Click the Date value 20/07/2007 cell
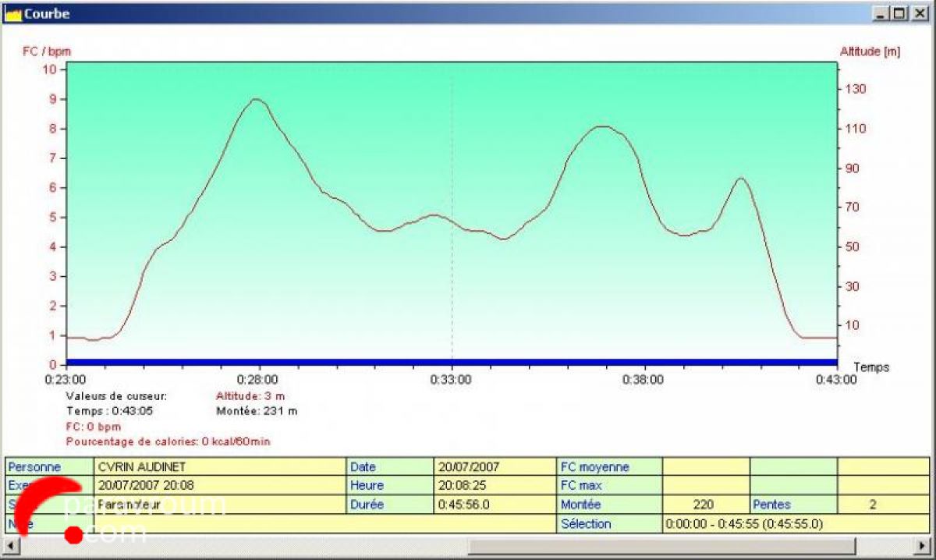This screenshot has height=560, width=936. coord(495,467)
